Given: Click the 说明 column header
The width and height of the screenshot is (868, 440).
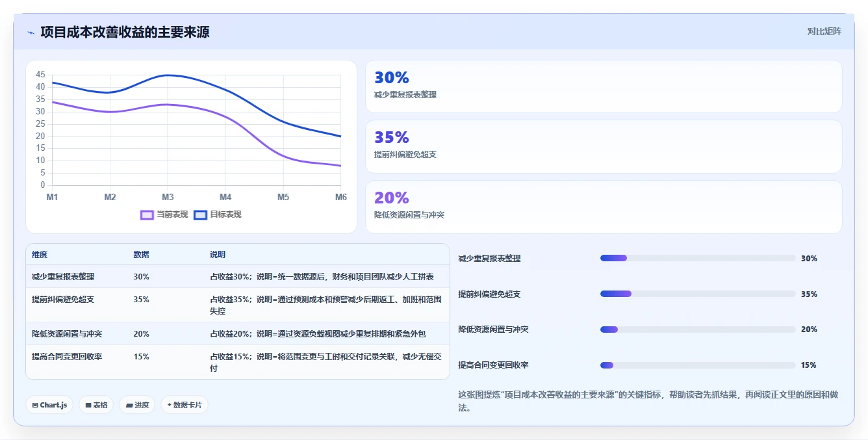Looking at the screenshot, I should [x=218, y=255].
